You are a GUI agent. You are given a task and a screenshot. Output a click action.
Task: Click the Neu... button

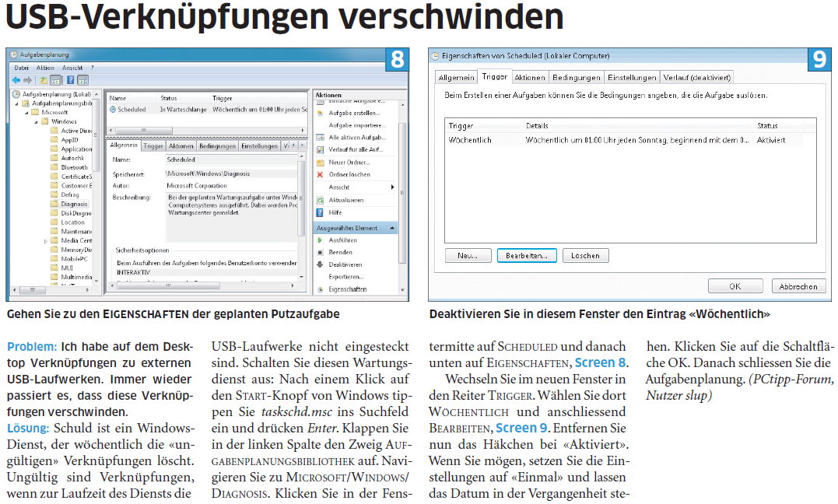[468, 256]
